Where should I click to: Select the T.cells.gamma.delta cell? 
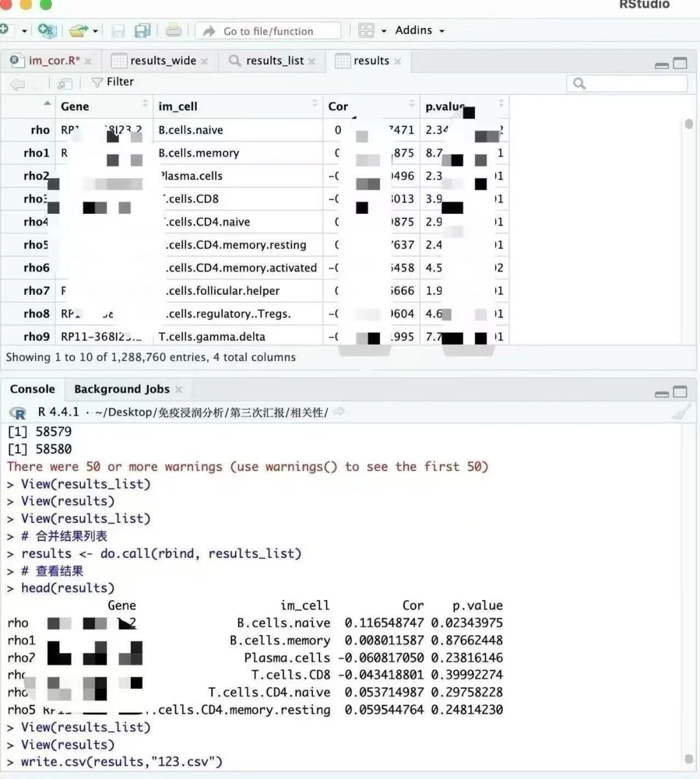point(238,336)
